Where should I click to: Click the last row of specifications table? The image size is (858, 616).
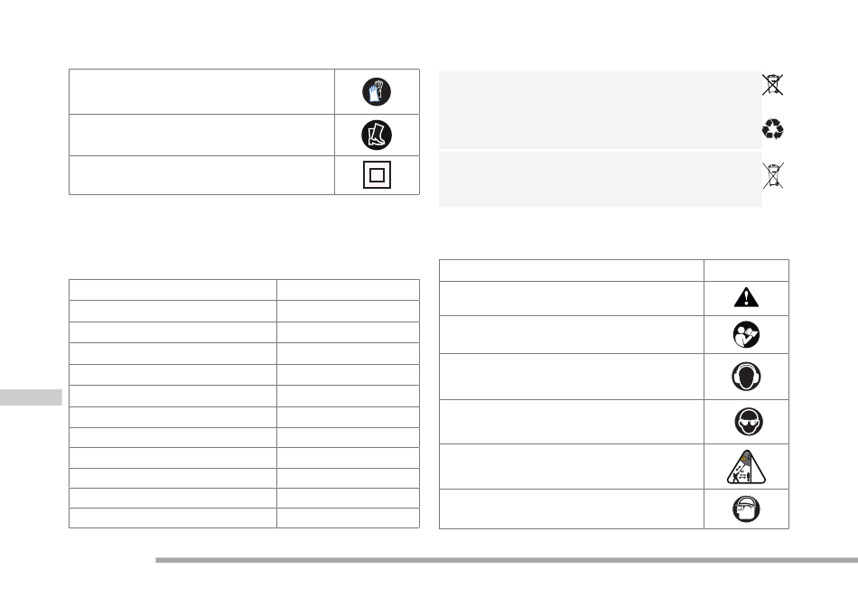pos(244,518)
